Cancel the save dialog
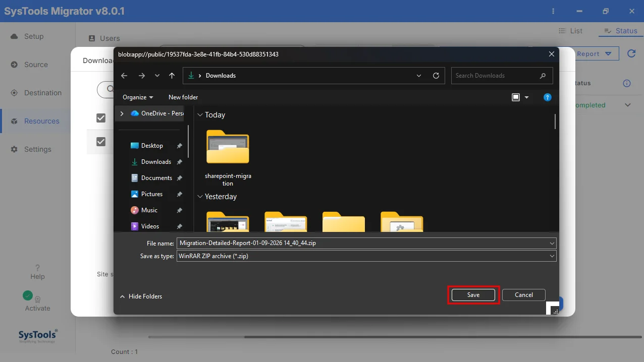The width and height of the screenshot is (644, 362). tap(524, 295)
